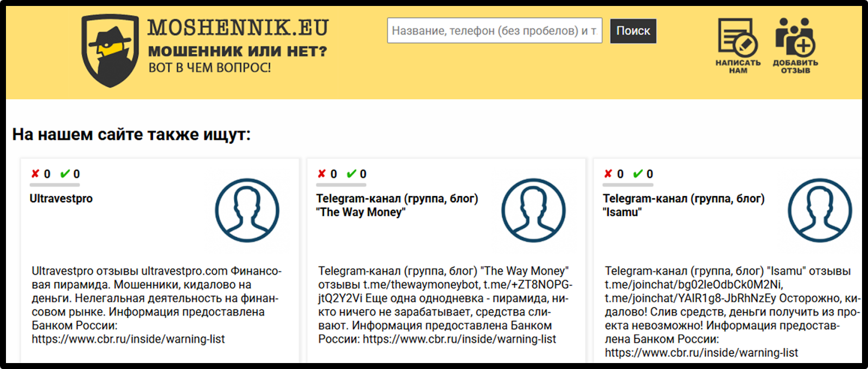Click red cross vote on Isamu card
Viewport: 868px width, 369px height.
(608, 174)
